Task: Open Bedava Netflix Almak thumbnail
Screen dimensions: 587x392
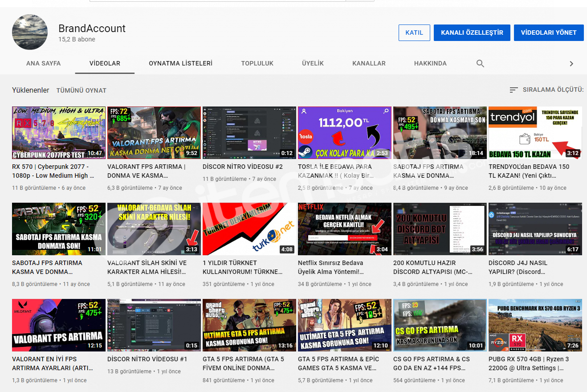Action: (345, 229)
